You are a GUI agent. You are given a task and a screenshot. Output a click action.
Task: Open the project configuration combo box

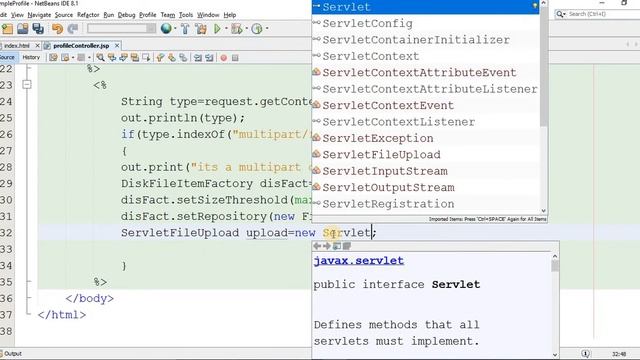121,29
